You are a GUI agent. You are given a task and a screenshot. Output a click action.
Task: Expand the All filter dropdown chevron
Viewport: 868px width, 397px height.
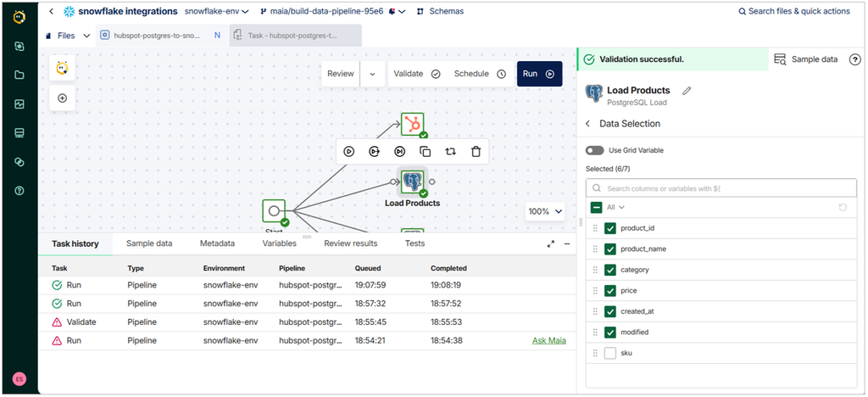[x=621, y=207]
